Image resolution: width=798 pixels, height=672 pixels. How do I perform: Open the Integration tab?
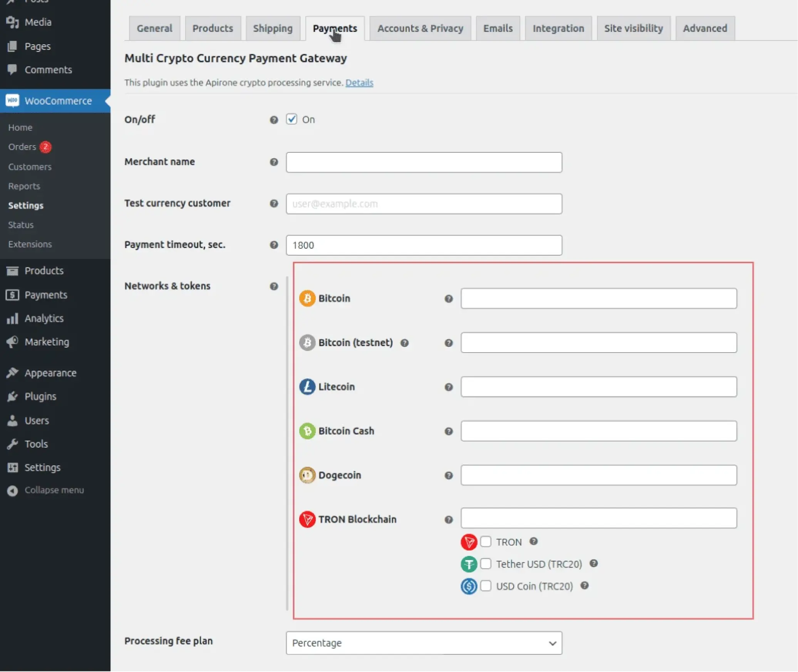click(x=558, y=28)
